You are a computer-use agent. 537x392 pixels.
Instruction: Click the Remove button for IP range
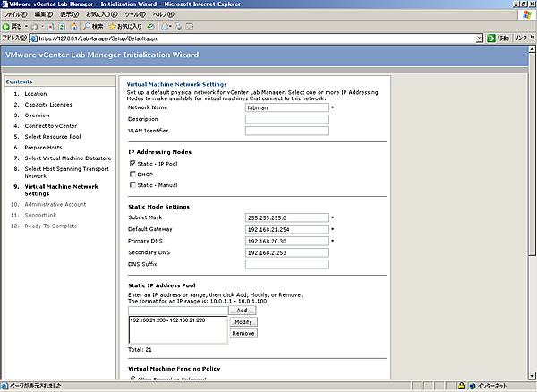243,333
